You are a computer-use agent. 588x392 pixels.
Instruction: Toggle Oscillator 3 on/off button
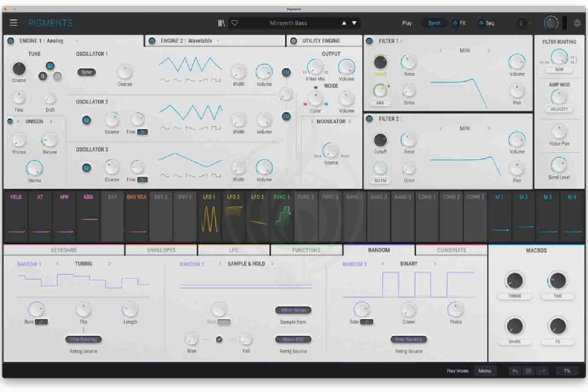(x=87, y=168)
